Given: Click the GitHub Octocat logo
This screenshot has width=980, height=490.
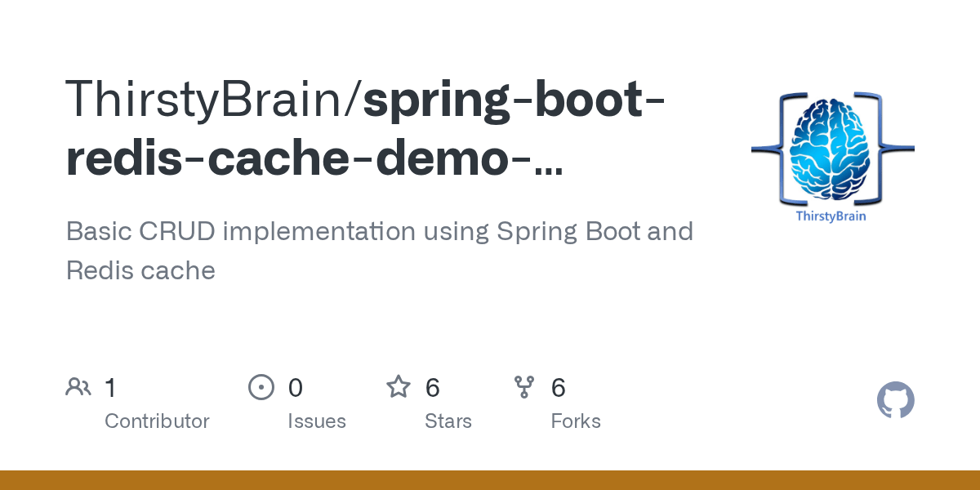Looking at the screenshot, I should 895,399.
